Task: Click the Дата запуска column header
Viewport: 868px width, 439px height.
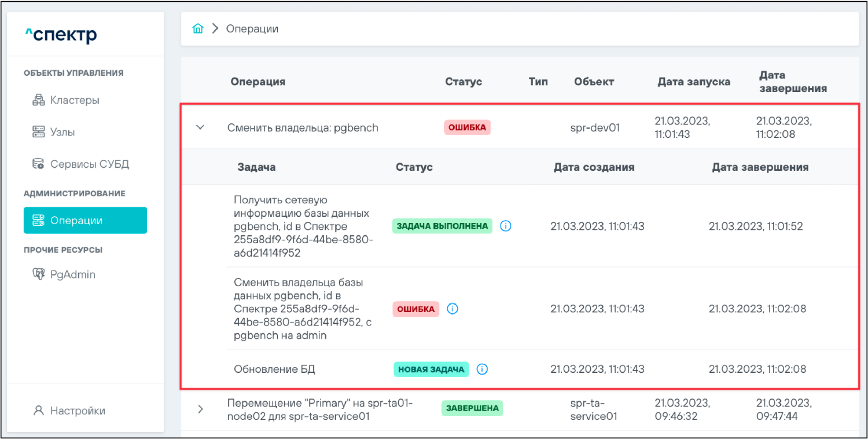Action: click(693, 82)
